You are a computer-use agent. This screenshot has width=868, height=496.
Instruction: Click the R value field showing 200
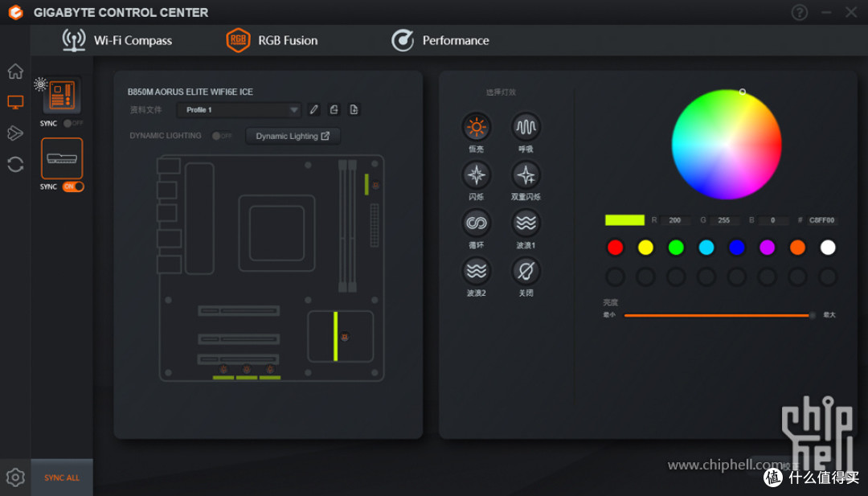(x=675, y=220)
